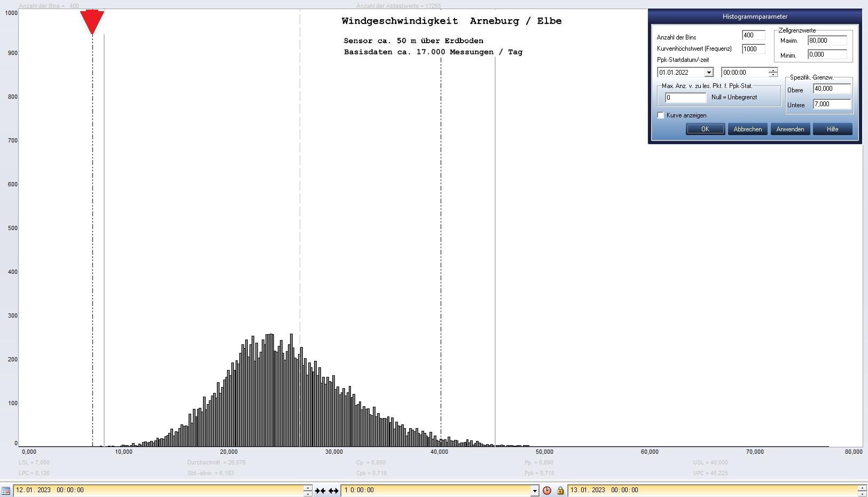The width and height of the screenshot is (868, 497).
Task: Click the 'Cpk = 0,718' statistic
Action: point(371,474)
